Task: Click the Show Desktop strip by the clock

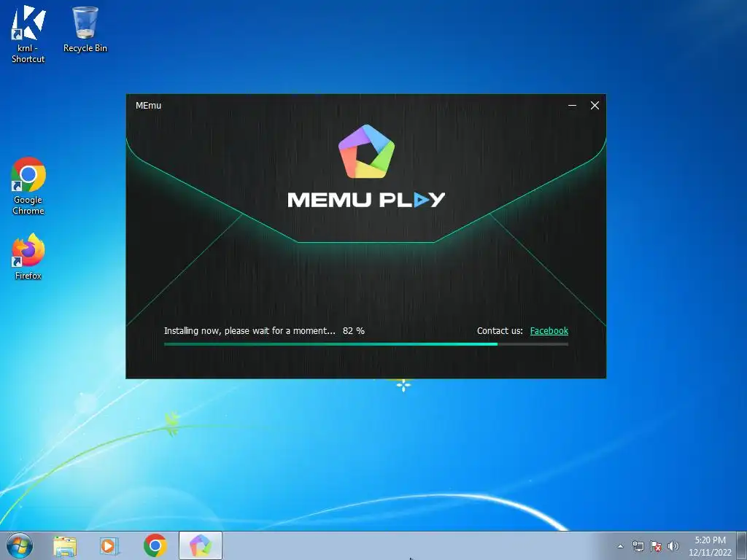Action: (x=742, y=545)
